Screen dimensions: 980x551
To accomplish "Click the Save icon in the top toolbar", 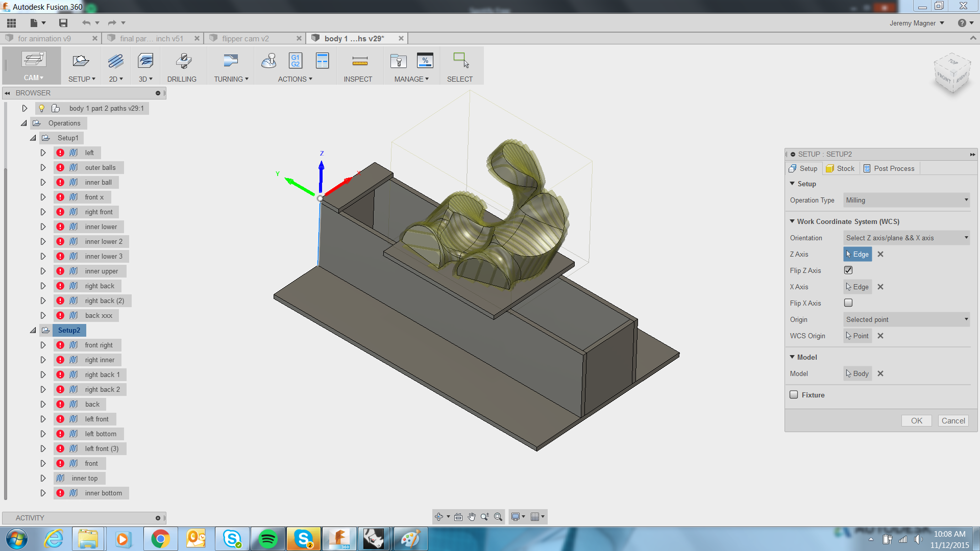I will coord(63,23).
